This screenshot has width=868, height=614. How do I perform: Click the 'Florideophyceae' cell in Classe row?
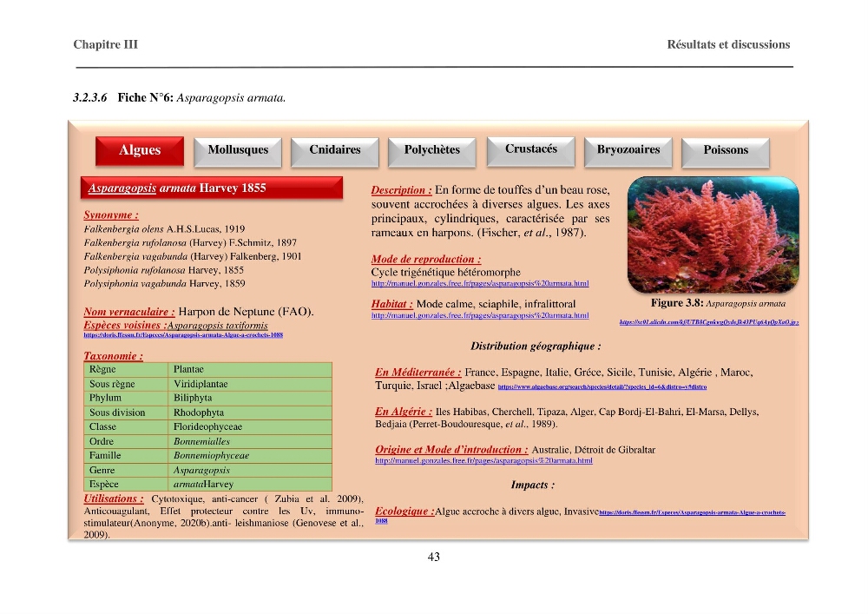point(250,427)
